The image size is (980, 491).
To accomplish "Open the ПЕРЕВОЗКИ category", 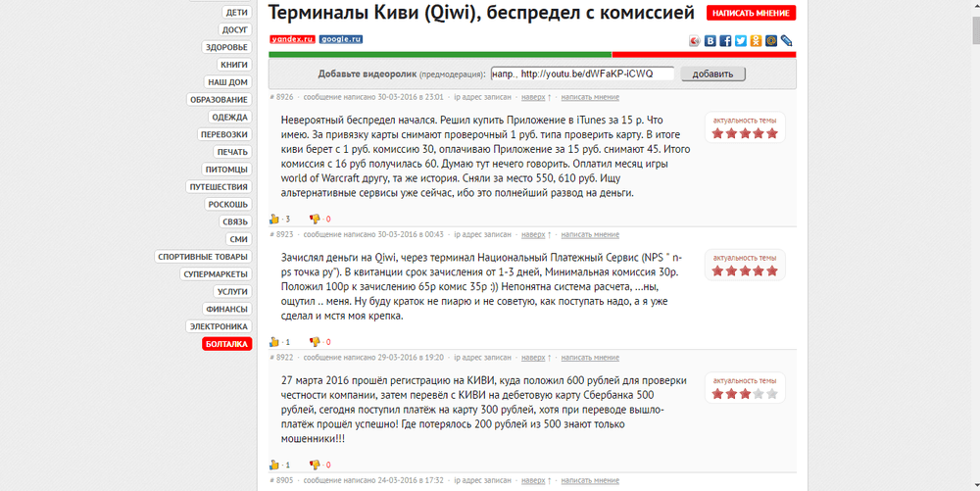I will click(224, 135).
